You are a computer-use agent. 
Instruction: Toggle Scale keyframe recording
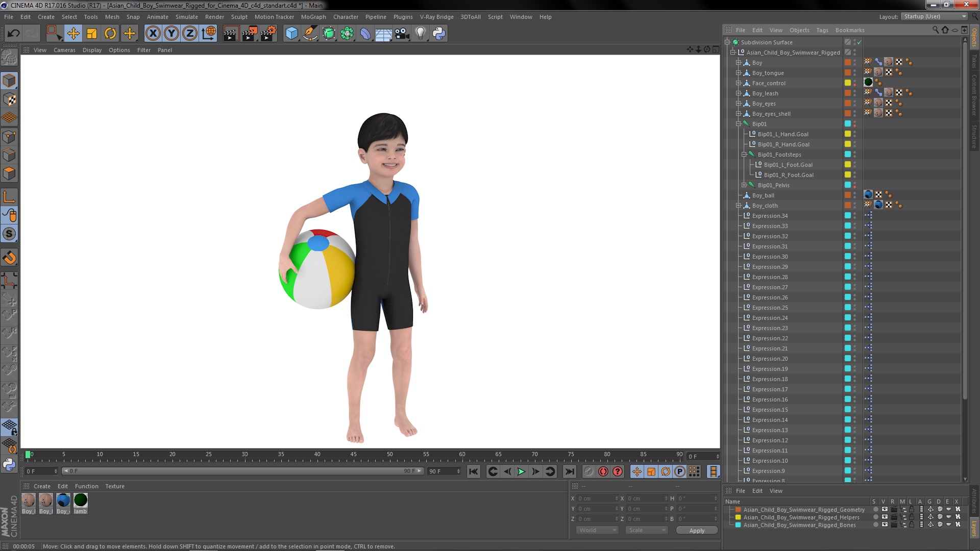[651, 471]
